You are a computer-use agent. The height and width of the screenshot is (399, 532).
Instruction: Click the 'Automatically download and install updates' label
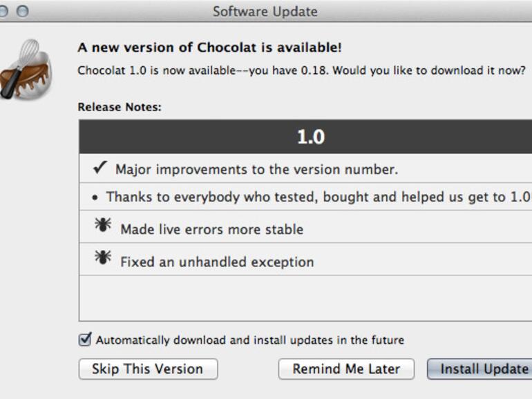point(249,340)
